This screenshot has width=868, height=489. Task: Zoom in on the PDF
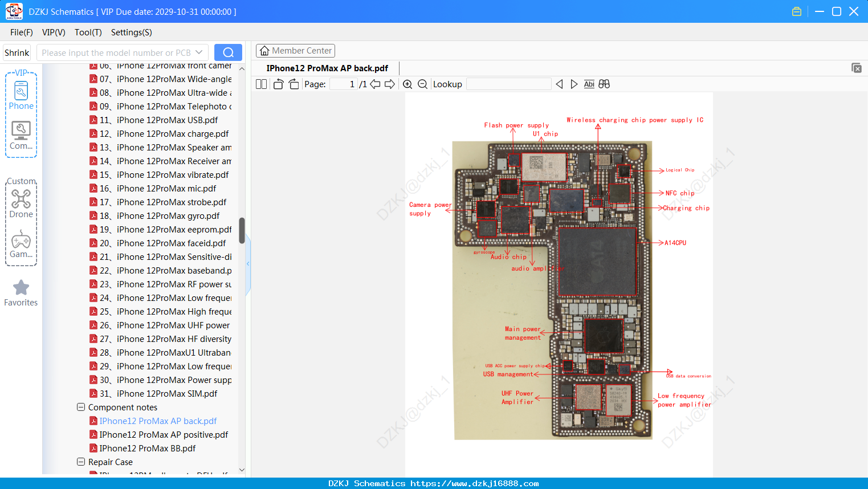(x=407, y=84)
